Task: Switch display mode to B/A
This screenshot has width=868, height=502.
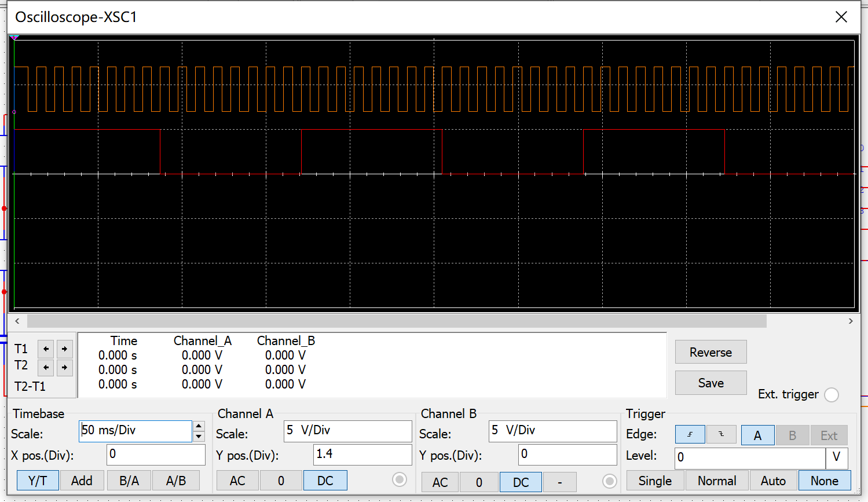Action: (x=129, y=481)
